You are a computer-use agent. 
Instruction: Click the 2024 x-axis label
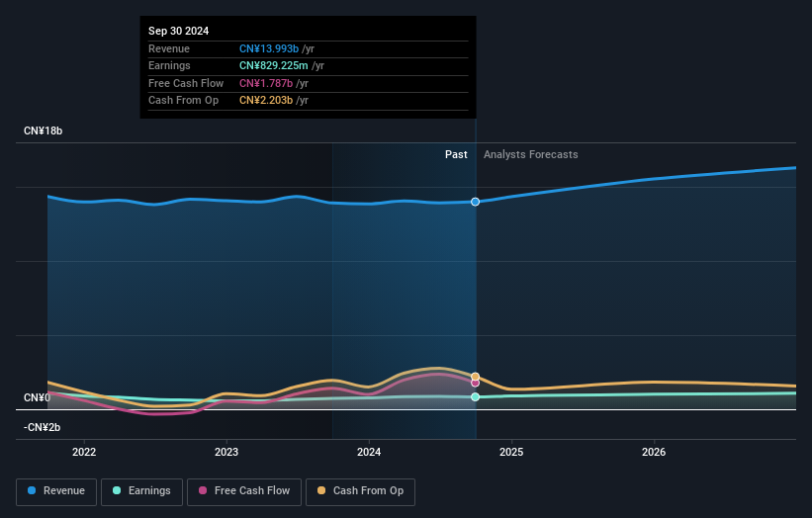point(369,453)
